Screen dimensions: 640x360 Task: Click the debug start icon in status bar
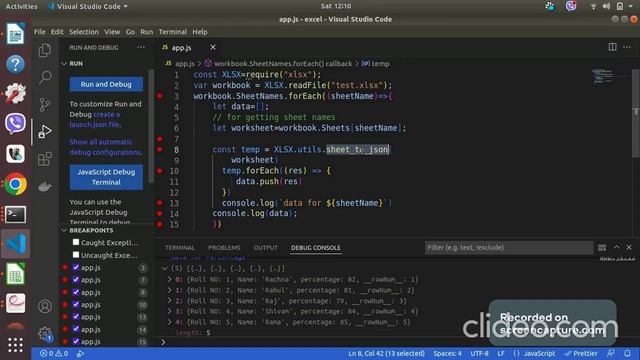coord(80,353)
